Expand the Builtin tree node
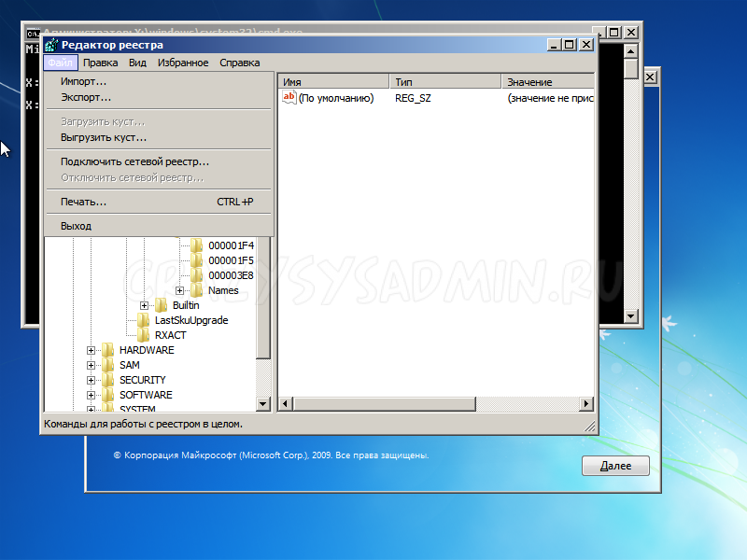 point(145,305)
